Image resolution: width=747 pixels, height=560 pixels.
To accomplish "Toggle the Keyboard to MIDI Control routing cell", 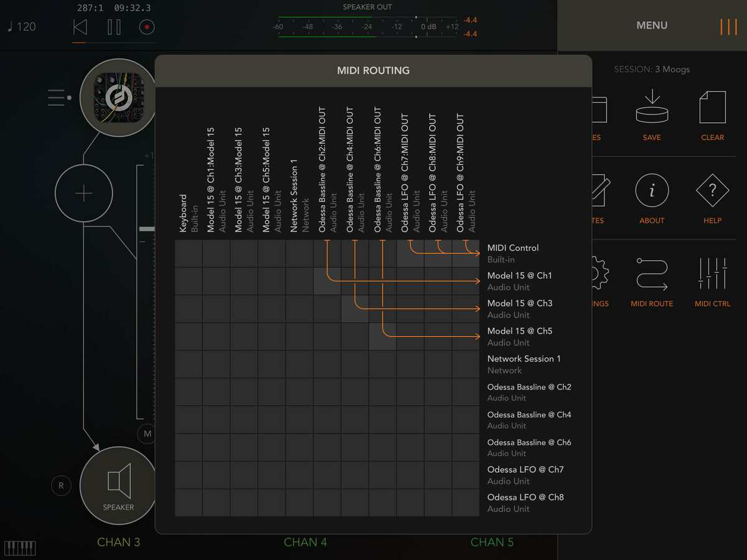I will [189, 254].
